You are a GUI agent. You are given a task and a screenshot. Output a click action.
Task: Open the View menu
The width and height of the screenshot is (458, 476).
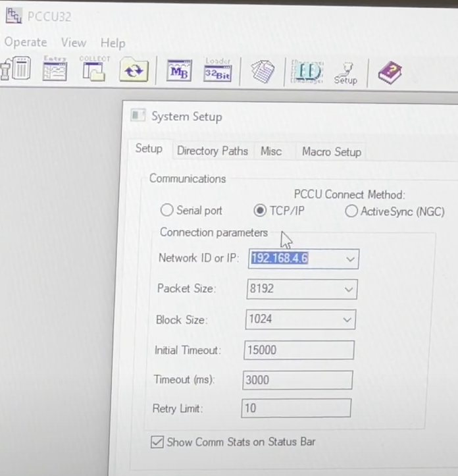74,43
